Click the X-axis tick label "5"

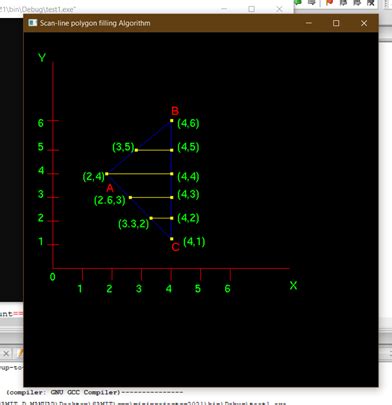198,288
